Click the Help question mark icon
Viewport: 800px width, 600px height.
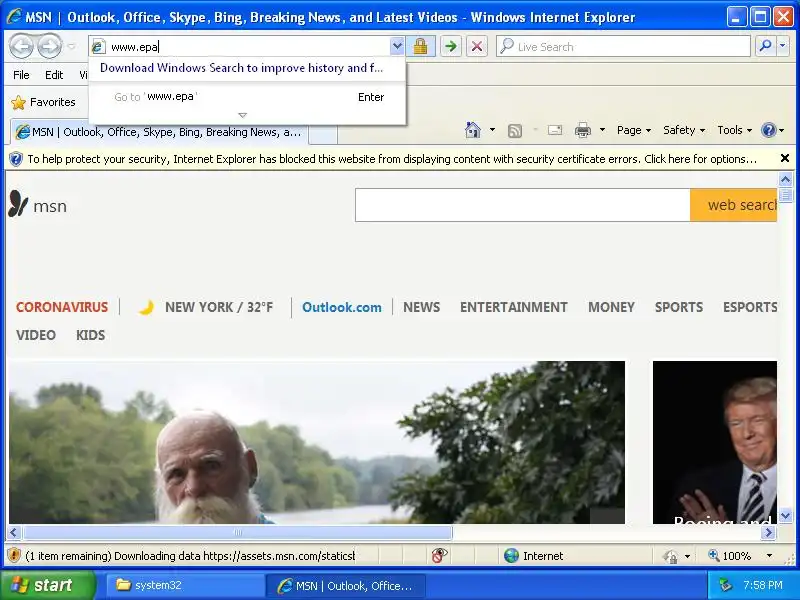tap(768, 130)
